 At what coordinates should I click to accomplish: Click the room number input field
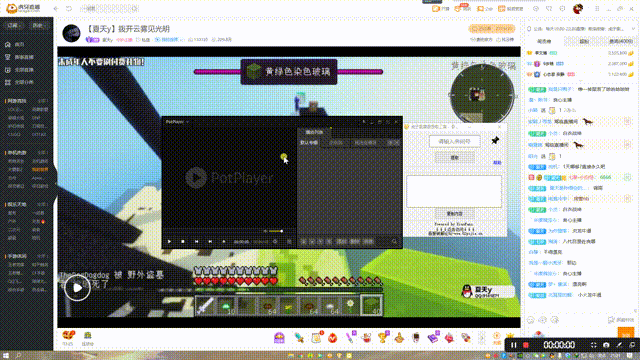point(455,141)
